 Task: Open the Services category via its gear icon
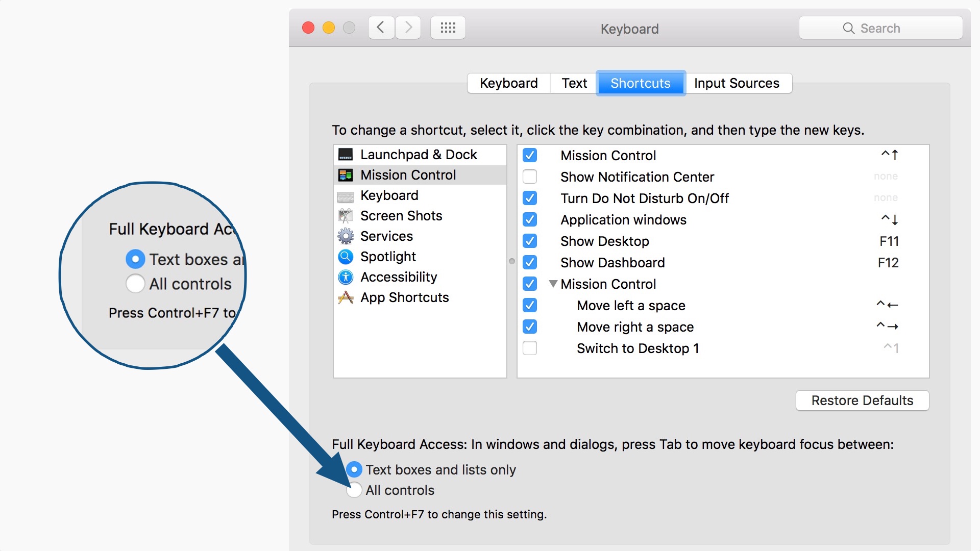pos(345,236)
